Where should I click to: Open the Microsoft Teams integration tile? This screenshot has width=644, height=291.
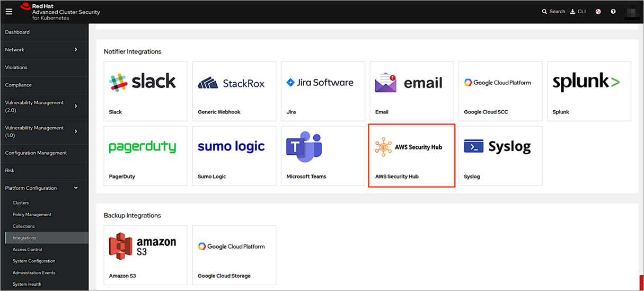[323, 156]
